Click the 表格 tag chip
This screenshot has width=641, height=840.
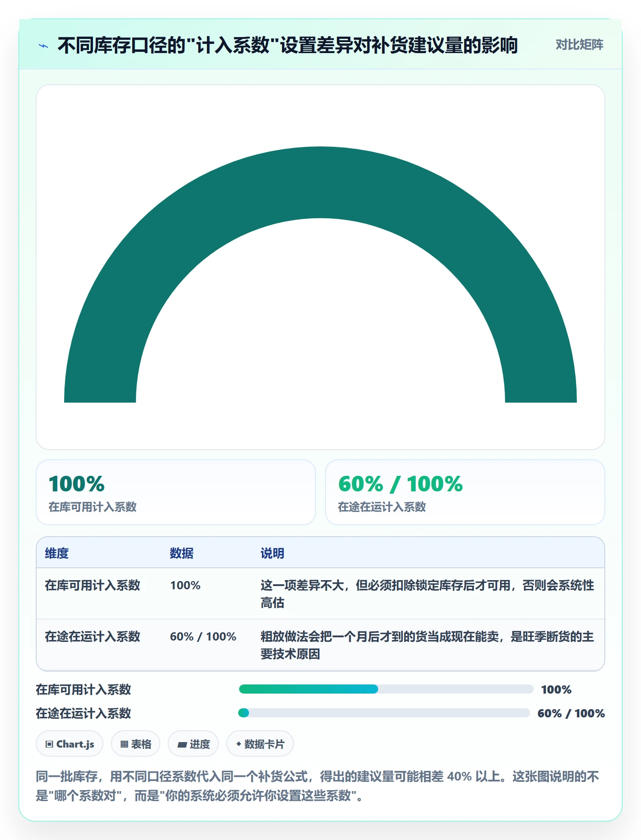point(136,744)
